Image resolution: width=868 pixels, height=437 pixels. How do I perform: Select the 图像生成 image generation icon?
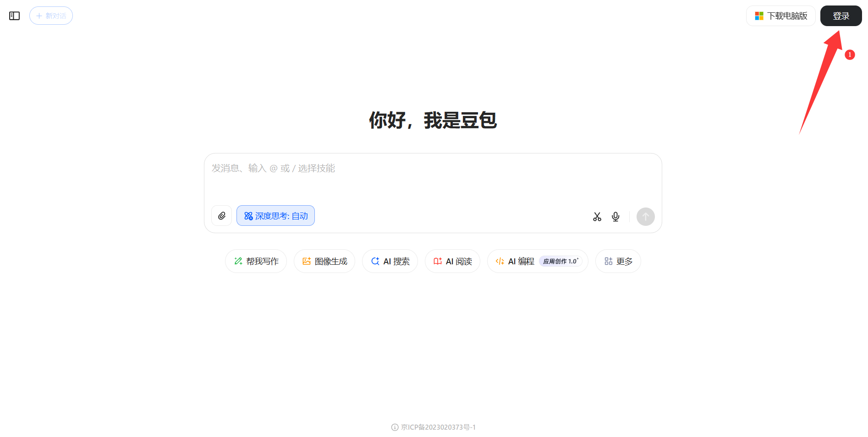point(308,261)
